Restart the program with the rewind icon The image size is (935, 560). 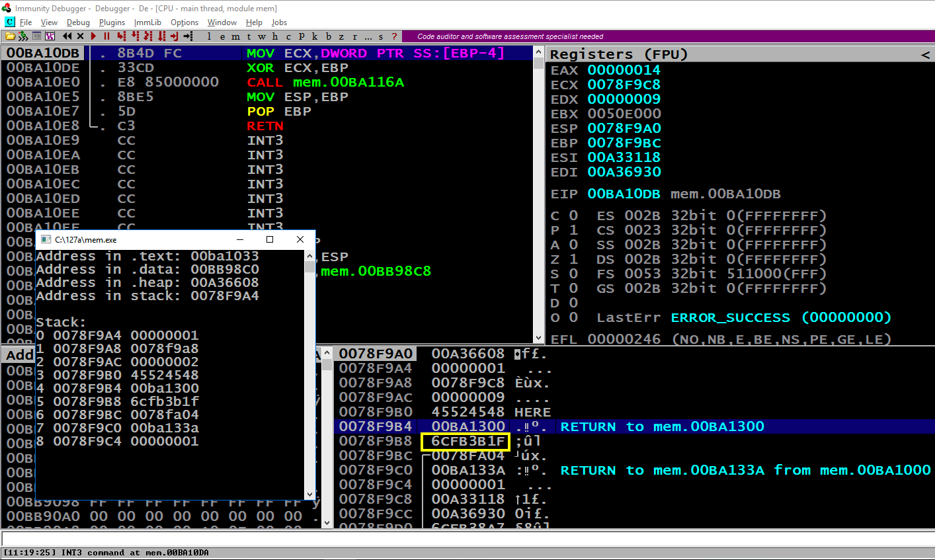click(x=67, y=36)
